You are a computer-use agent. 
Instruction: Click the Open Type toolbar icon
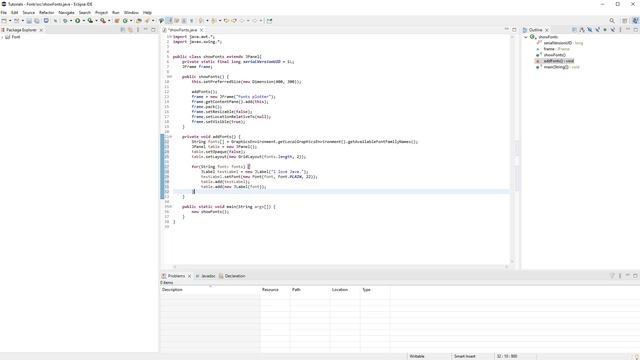139,20
